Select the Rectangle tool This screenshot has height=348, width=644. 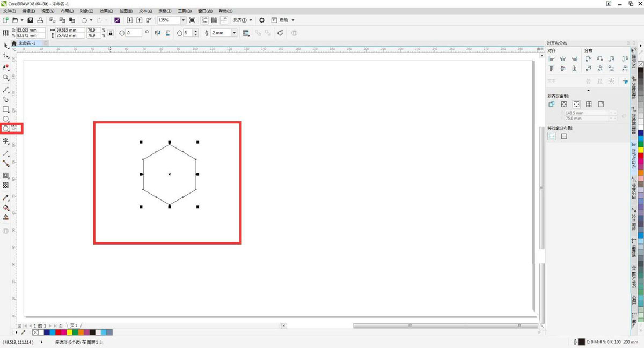(x=6, y=109)
